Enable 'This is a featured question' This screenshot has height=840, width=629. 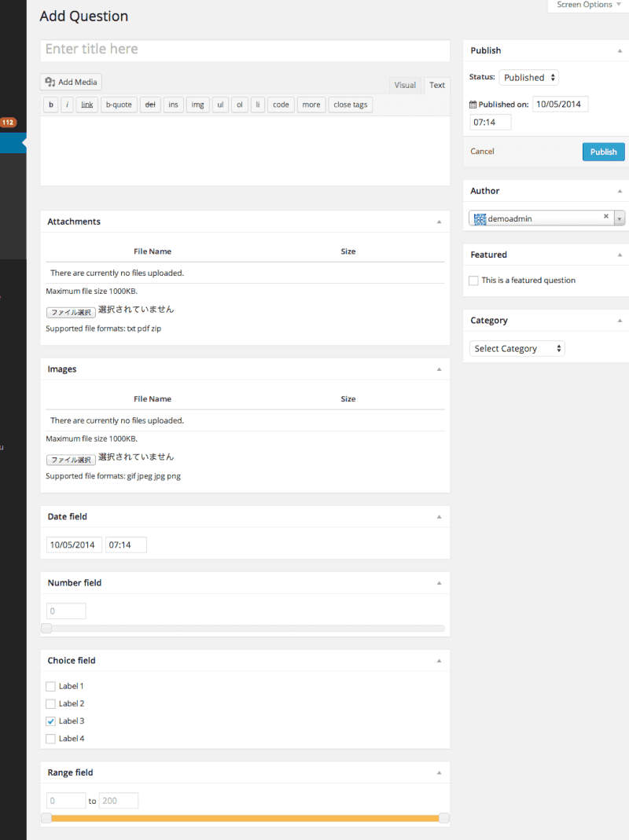click(473, 281)
